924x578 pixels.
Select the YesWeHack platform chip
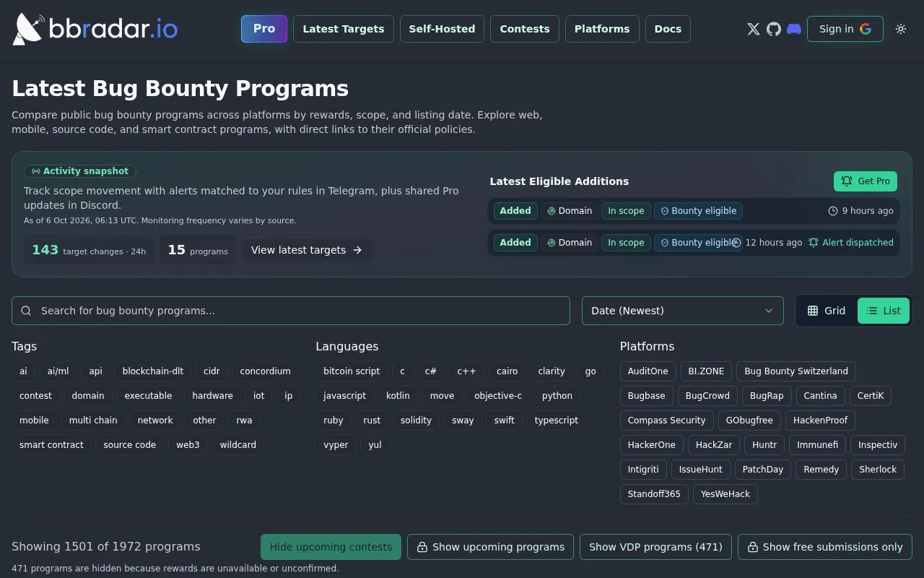725,494
